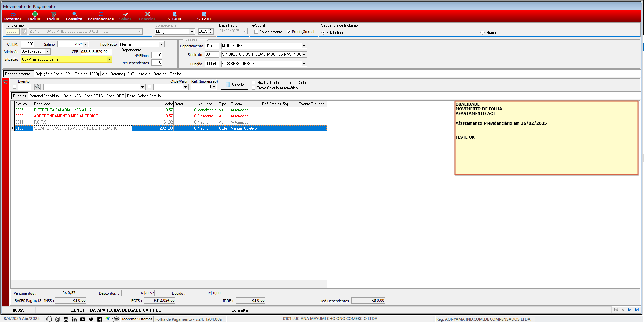Open the Salário dropdown showing 2024
The width and height of the screenshot is (644, 322).
86,44
